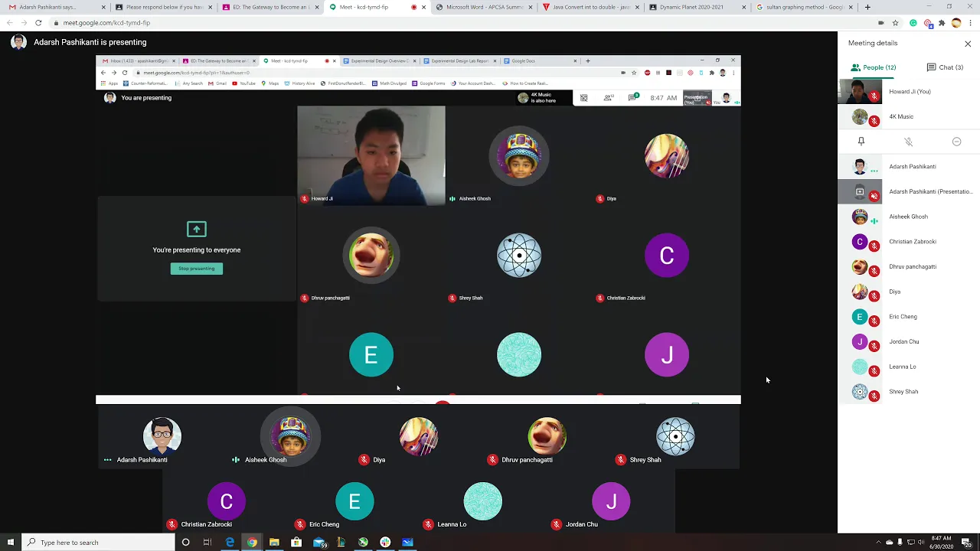Reload the page with the refresh icon
Screen dimensions: 980x551
[x=38, y=23]
